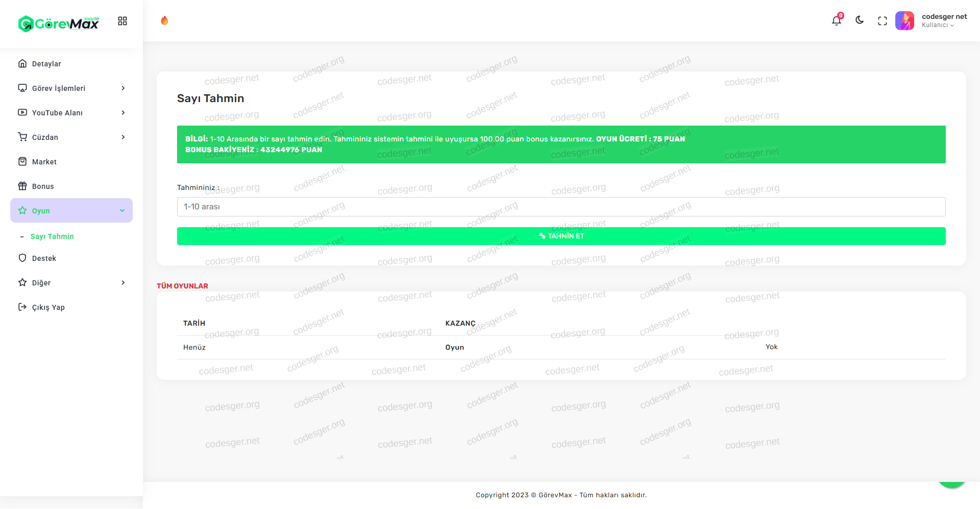Open the user avatar picture
This screenshot has height=509, width=980.
coord(904,21)
